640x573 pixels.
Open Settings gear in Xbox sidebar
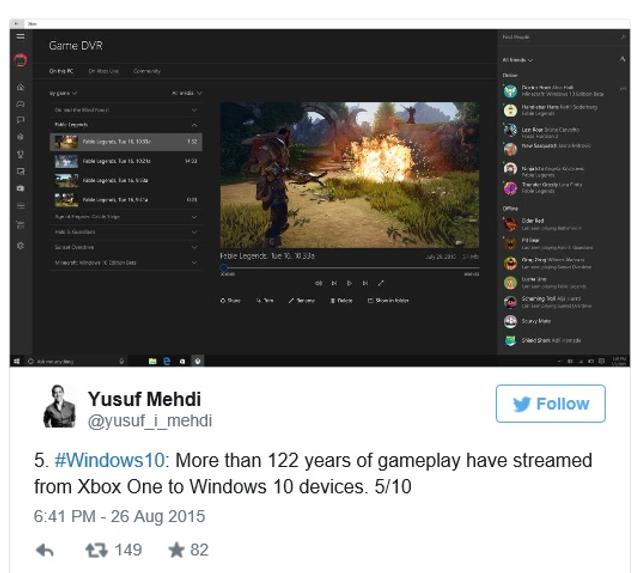[x=20, y=246]
